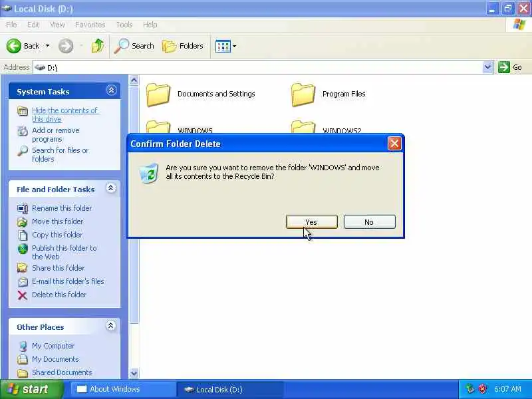Click the Move this folder icon

[x=23, y=222]
